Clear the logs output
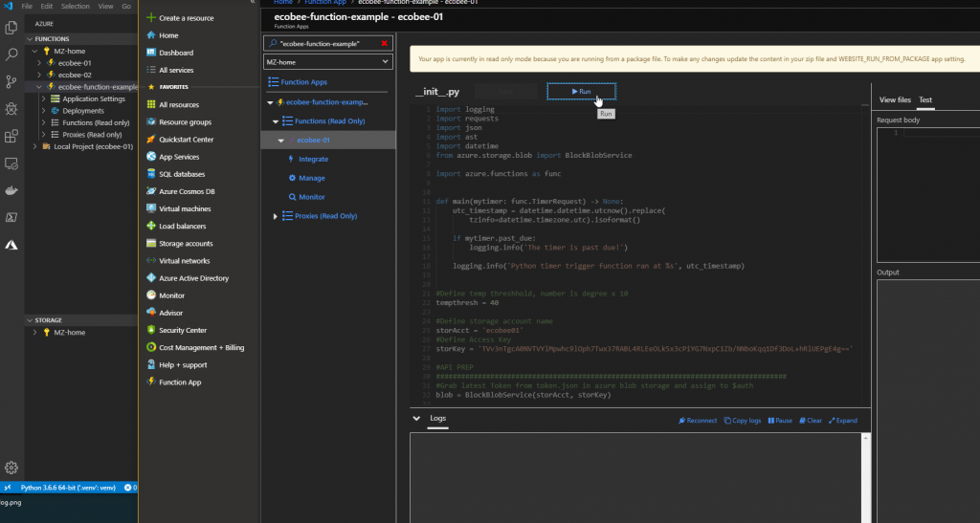This screenshot has height=523, width=980. [x=811, y=421]
